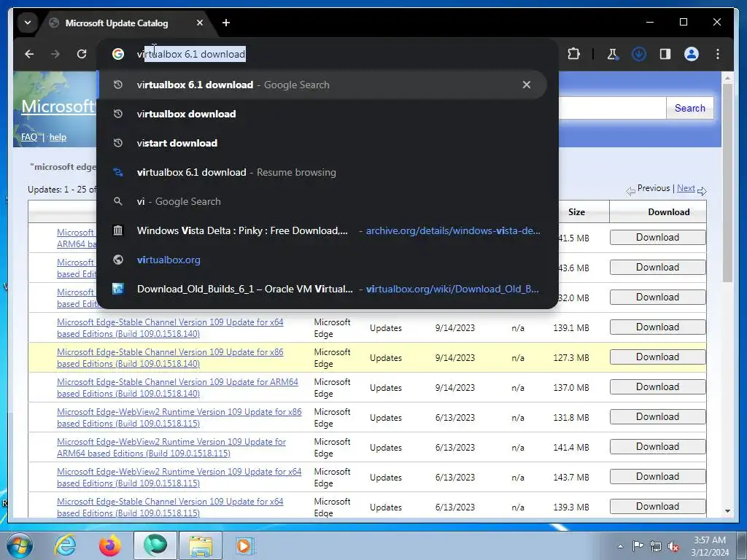The height and width of the screenshot is (560, 747).
Task: Open WebView2 Runtime x64 Build 109.0.1518.115 link
Action: [179, 477]
